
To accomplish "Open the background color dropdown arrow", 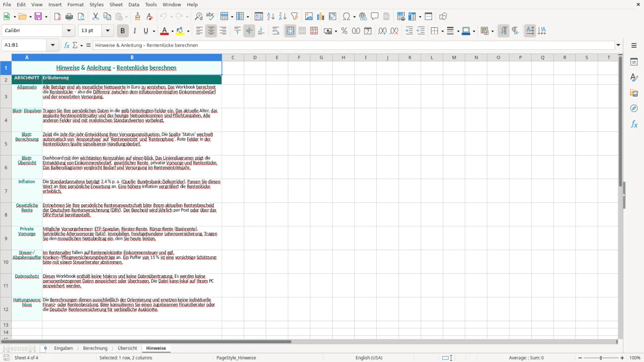I will (189, 31).
